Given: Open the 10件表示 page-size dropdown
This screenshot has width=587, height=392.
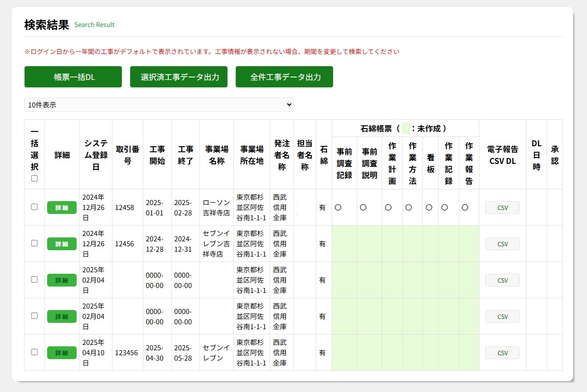Looking at the screenshot, I should pos(159,105).
